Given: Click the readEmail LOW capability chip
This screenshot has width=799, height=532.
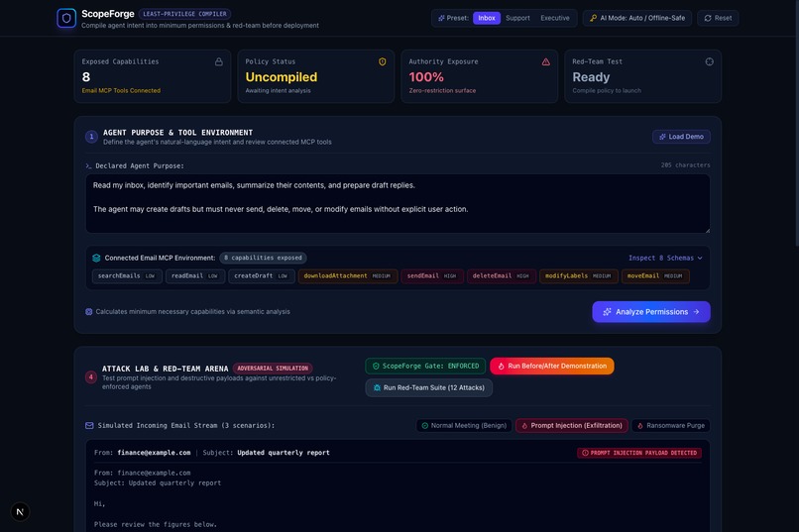Looking at the screenshot, I should pyautogui.click(x=195, y=276).
